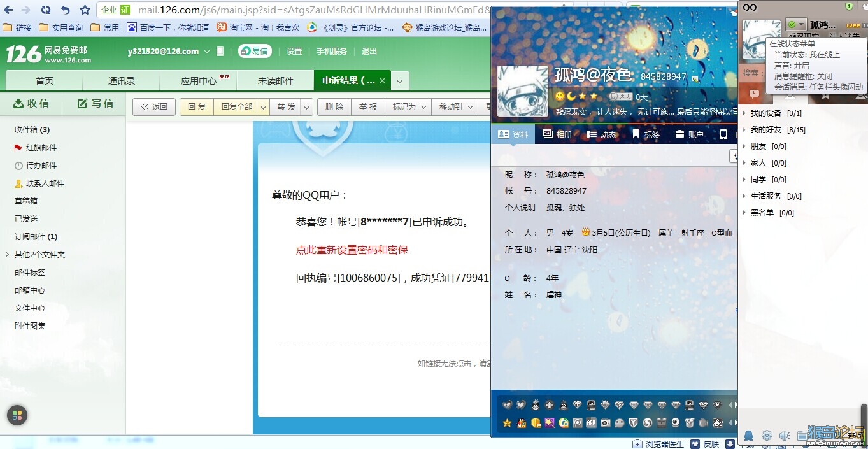
Task: Select the 账户 tab in the QQ profile
Action: pos(689,134)
